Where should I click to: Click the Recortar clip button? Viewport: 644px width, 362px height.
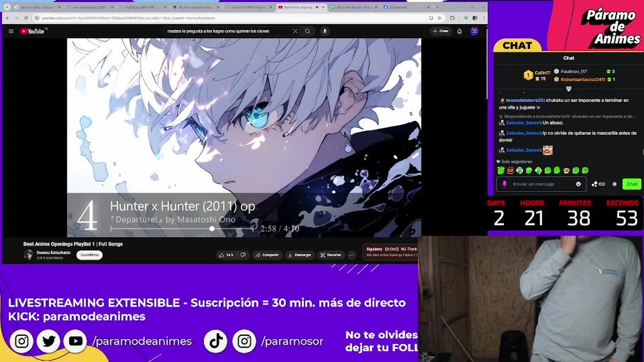pyautogui.click(x=331, y=255)
